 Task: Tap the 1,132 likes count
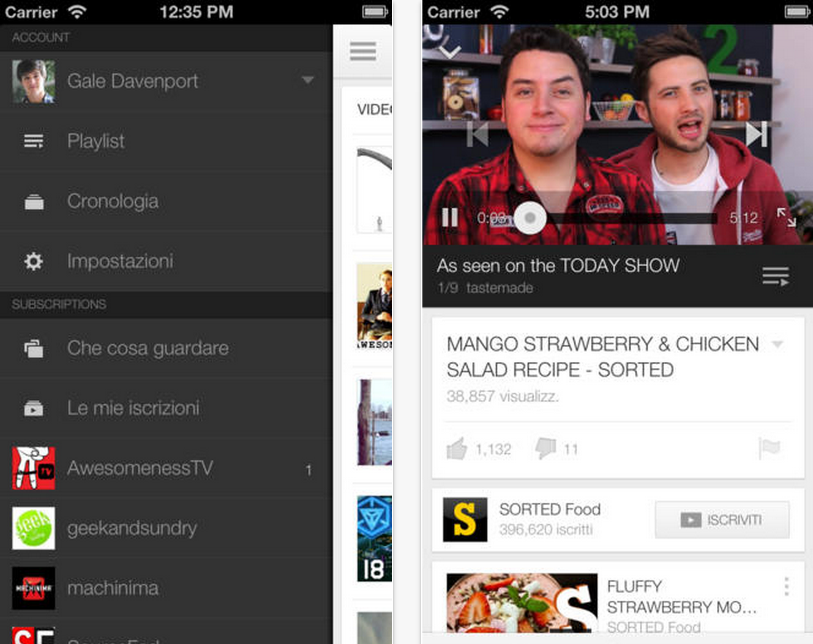493,449
